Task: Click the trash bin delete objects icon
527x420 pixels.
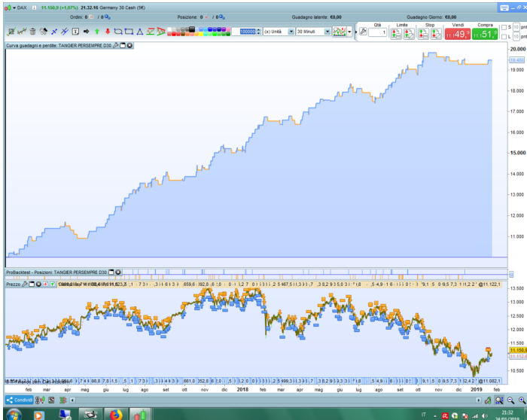Action: point(32,32)
